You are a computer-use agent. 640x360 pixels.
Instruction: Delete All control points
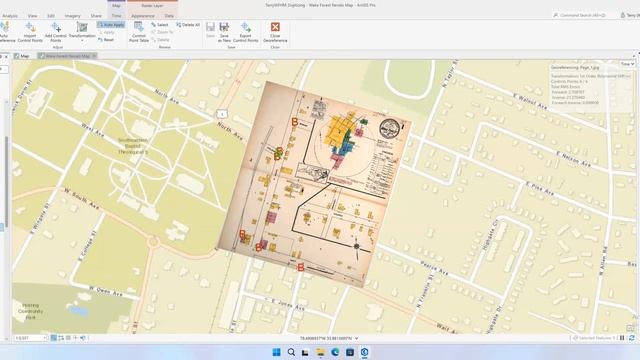click(188, 25)
